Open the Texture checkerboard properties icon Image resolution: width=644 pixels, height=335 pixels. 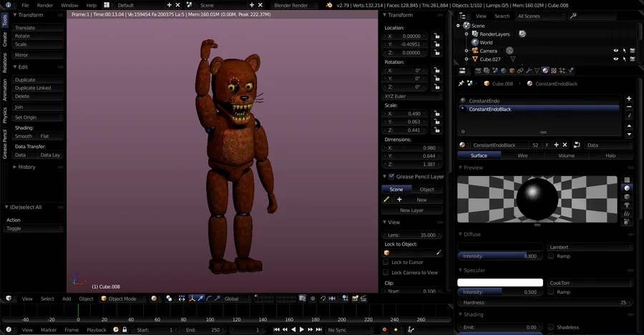click(x=554, y=71)
